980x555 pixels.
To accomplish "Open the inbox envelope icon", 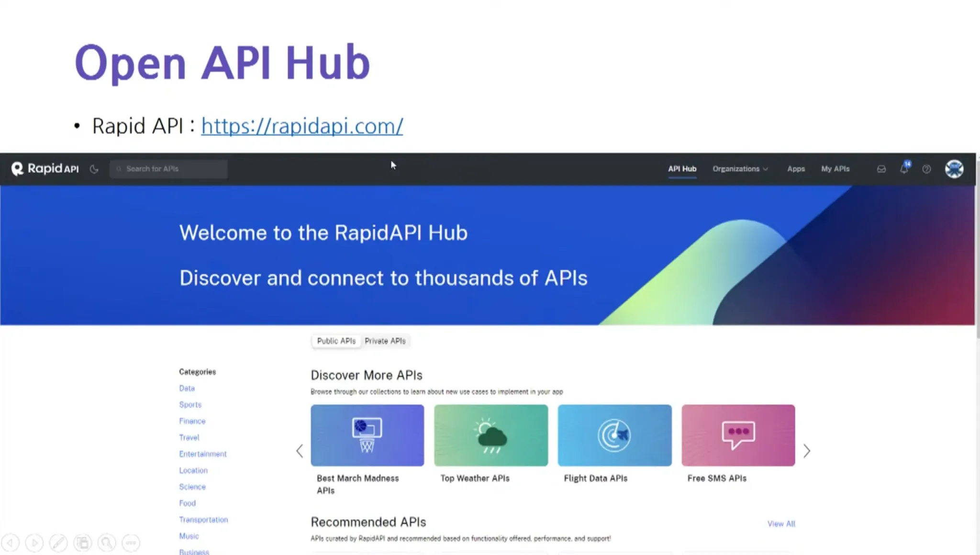I will pyautogui.click(x=881, y=169).
